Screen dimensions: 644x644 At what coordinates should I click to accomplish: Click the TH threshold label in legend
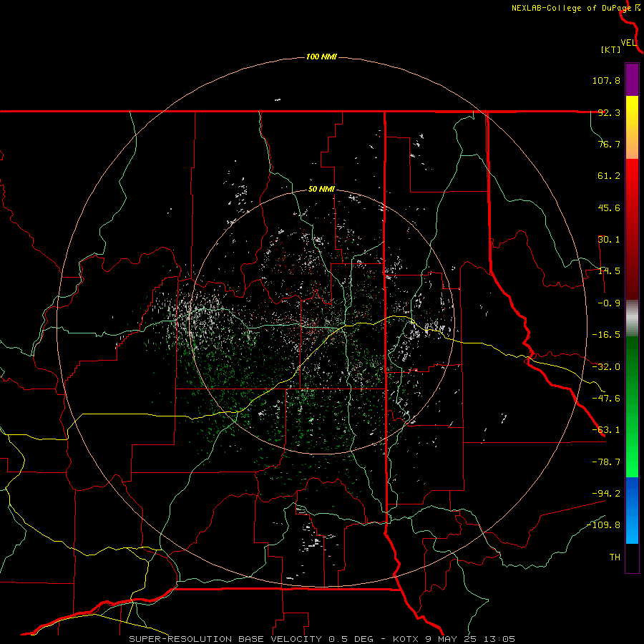pyautogui.click(x=615, y=557)
